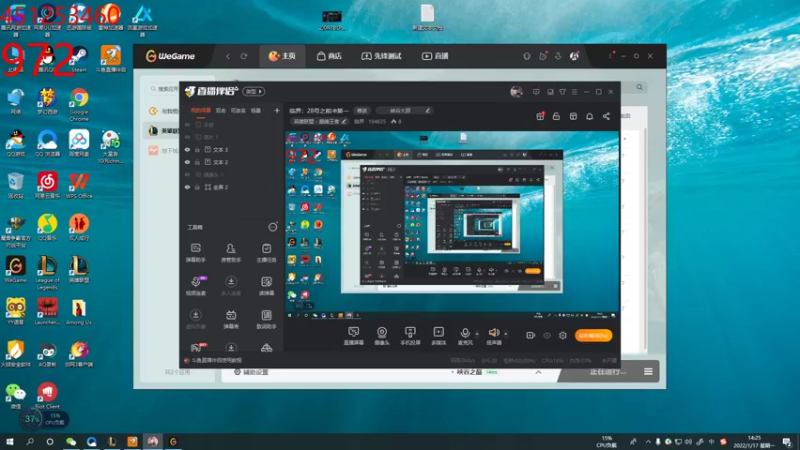Open WeGame from the taskbar
Screen dimensions: 800x450
[x=173, y=442]
